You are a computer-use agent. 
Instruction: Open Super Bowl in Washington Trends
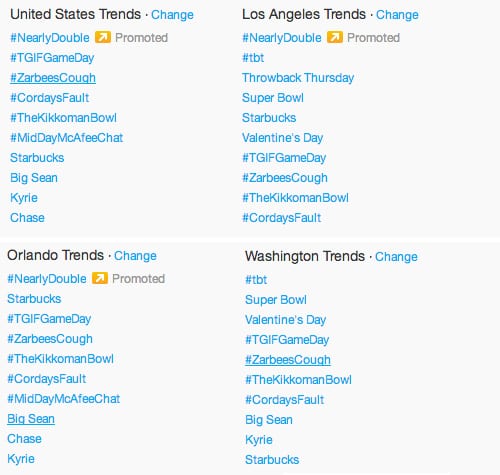coord(276,300)
